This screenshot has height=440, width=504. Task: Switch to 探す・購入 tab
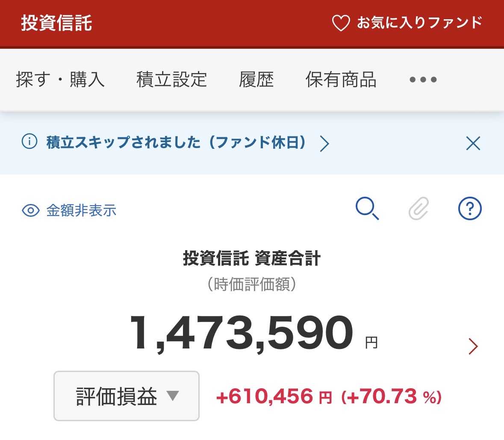60,80
